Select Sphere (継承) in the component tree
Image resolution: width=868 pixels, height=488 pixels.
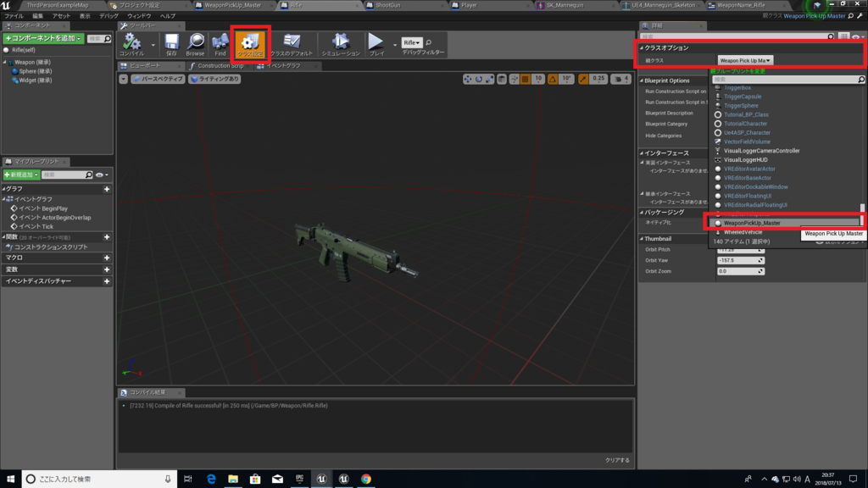tap(36, 71)
